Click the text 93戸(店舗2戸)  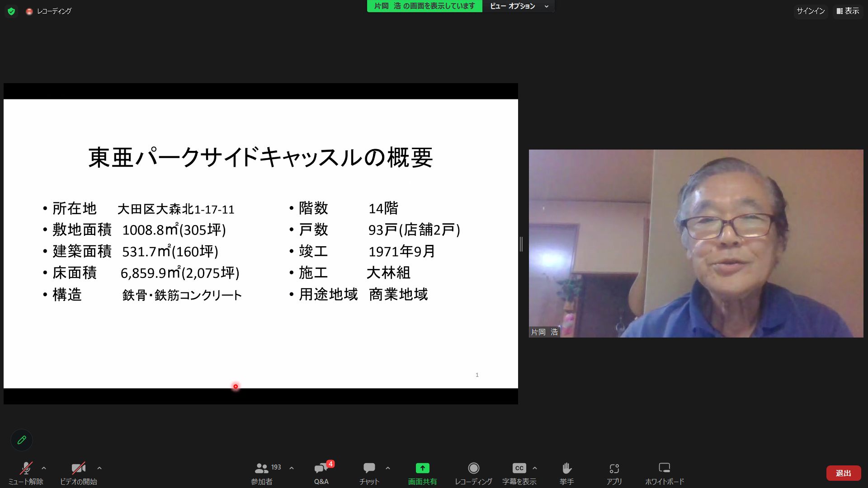tap(414, 230)
